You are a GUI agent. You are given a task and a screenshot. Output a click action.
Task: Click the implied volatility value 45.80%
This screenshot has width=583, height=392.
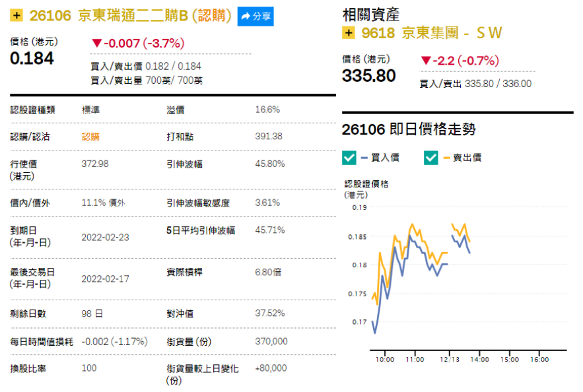(x=270, y=164)
